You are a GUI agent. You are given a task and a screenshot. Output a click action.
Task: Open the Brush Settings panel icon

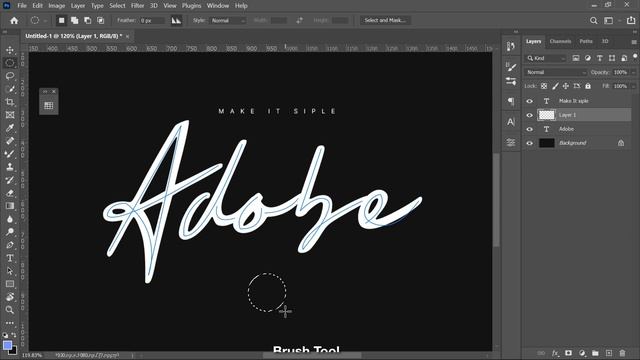click(x=511, y=66)
